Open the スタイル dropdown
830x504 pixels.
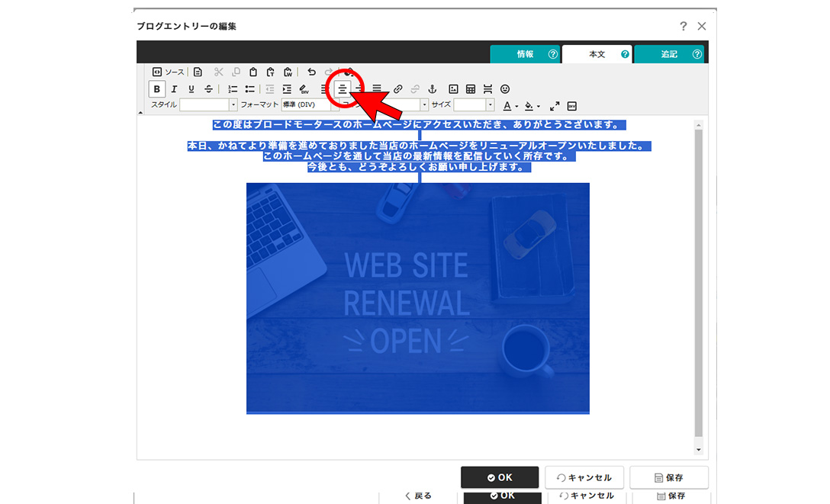tap(208, 105)
